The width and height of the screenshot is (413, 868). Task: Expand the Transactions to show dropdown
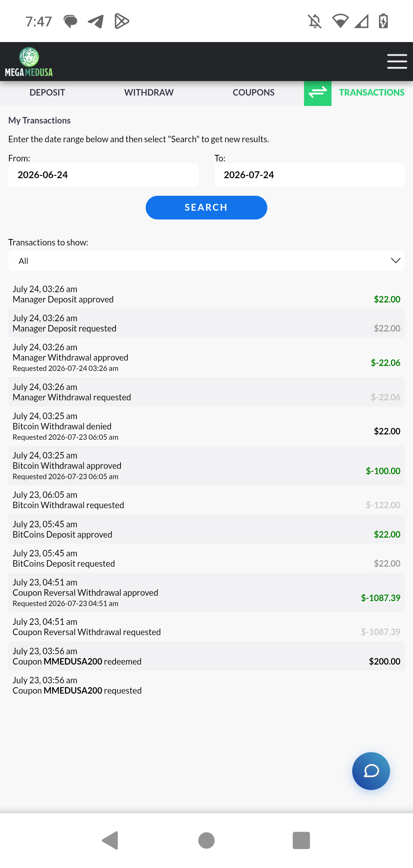[x=206, y=261]
